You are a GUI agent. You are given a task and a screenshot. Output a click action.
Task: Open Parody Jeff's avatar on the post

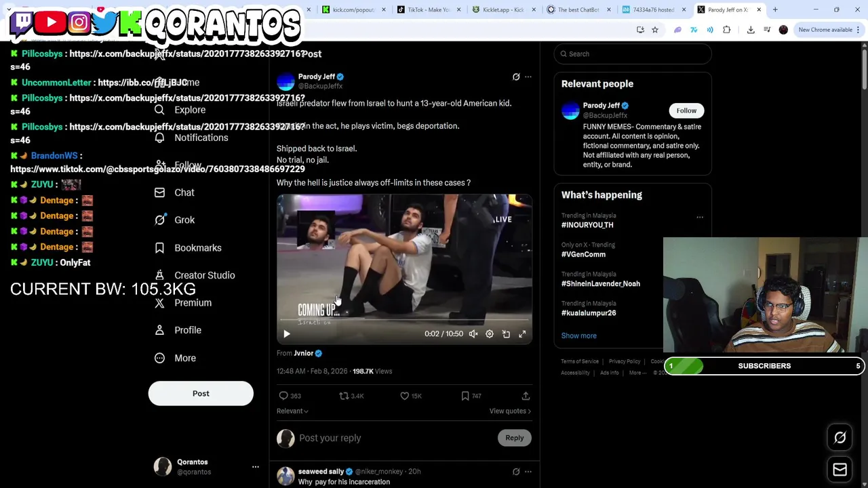click(285, 81)
